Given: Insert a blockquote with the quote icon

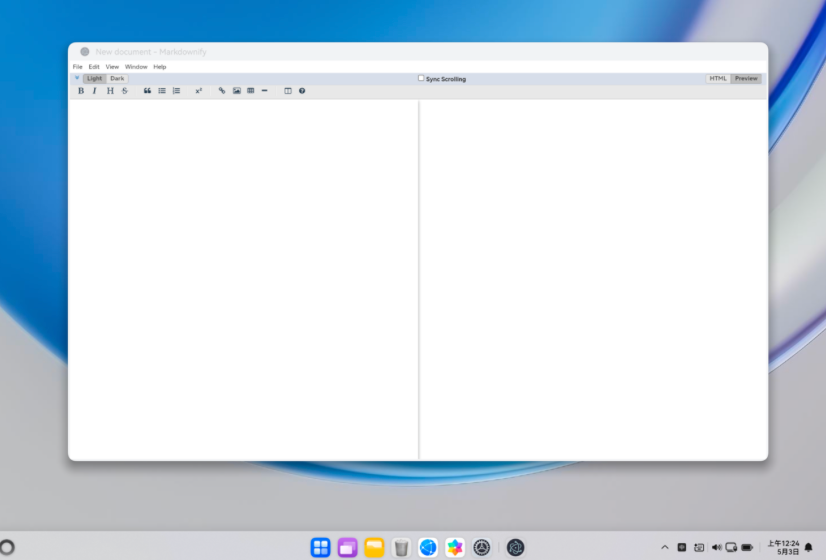Looking at the screenshot, I should tap(148, 91).
